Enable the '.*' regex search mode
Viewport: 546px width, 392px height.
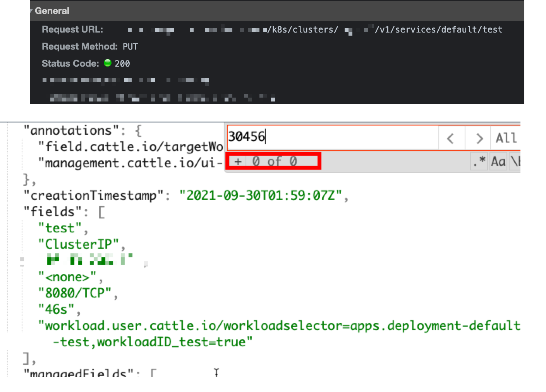click(x=479, y=161)
